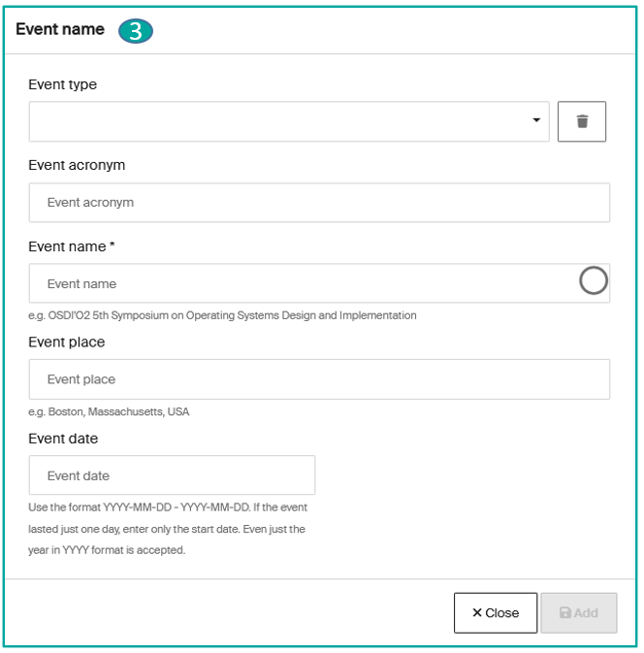This screenshot has width=644, height=653.
Task: Select the Event place input field
Action: [x=319, y=379]
